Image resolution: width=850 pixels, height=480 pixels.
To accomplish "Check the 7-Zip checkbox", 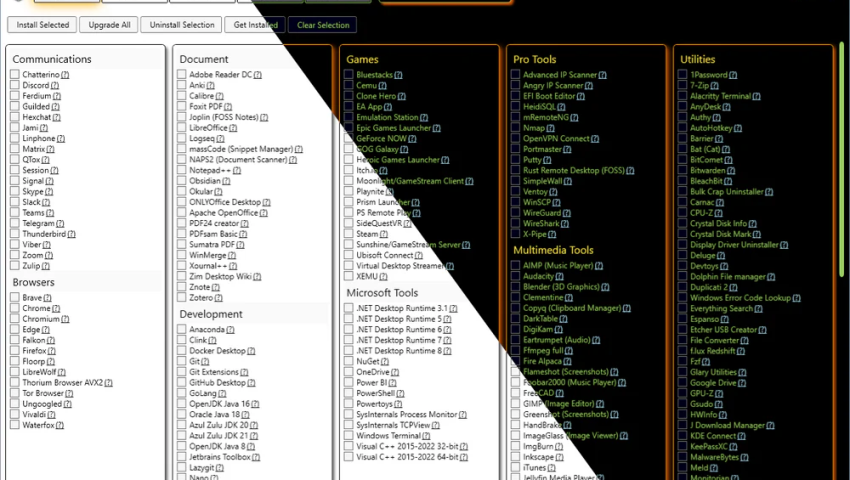I will click(x=683, y=86).
